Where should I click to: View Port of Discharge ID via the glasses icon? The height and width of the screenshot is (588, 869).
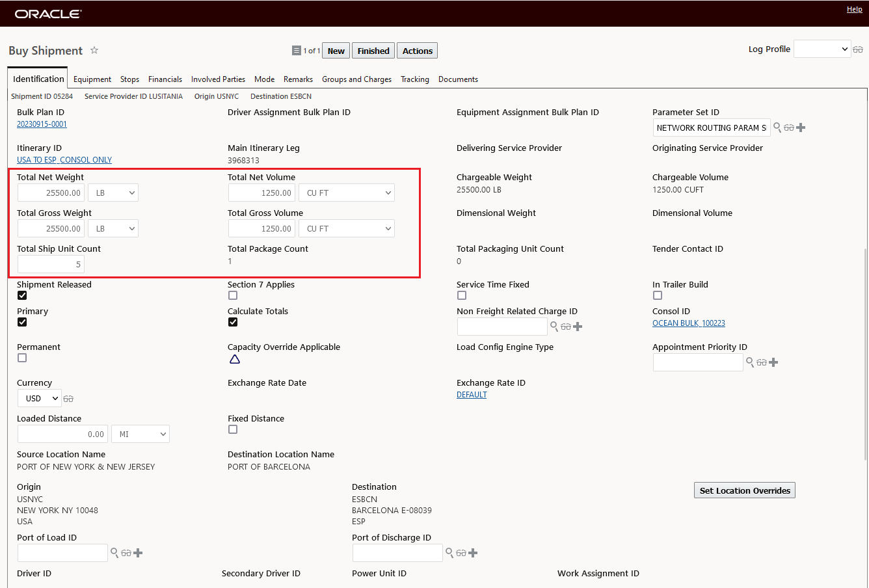pos(461,554)
